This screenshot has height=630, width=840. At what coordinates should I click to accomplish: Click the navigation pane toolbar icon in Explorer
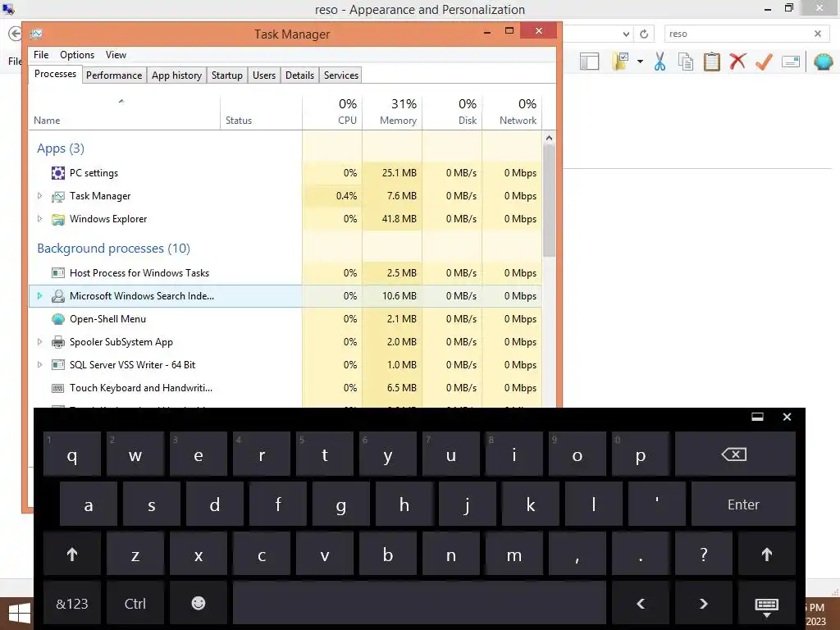(589, 62)
